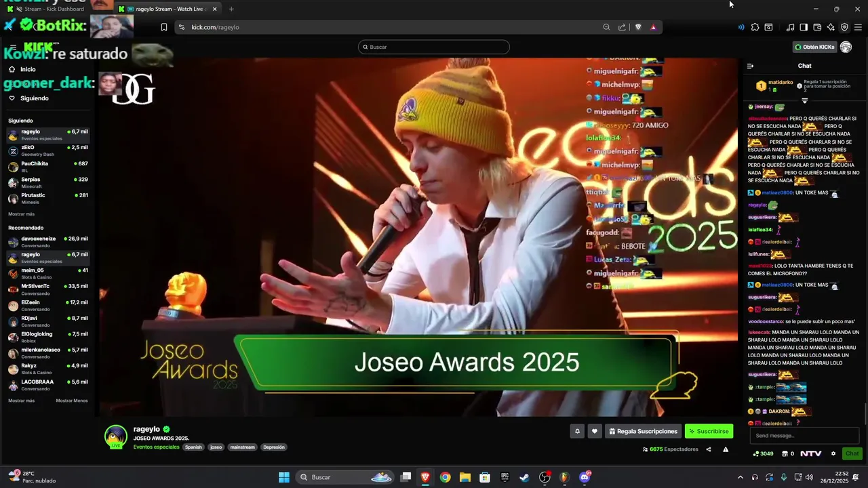This screenshot has width=868, height=488.
Task: Click the Spanish tag
Action: coord(193,447)
